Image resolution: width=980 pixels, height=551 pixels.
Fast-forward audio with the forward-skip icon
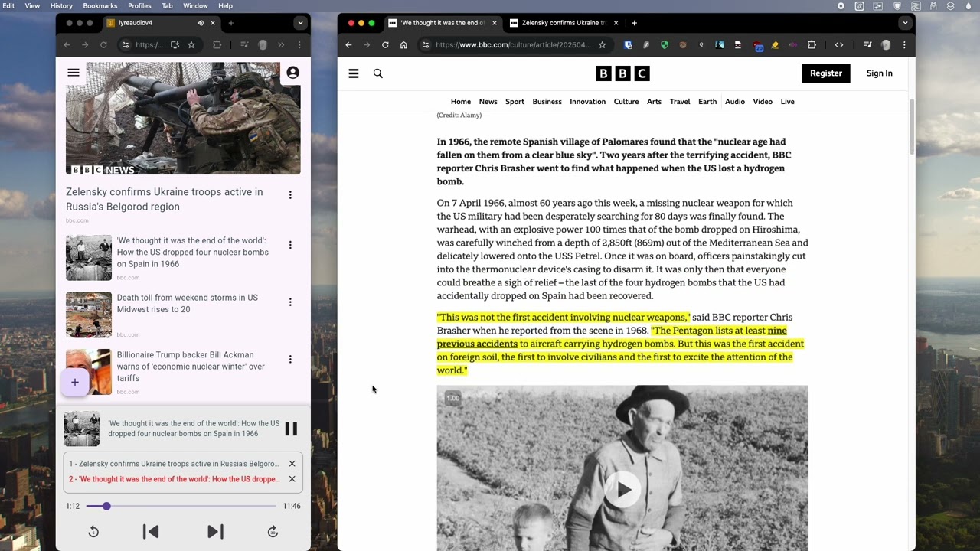[x=273, y=532]
